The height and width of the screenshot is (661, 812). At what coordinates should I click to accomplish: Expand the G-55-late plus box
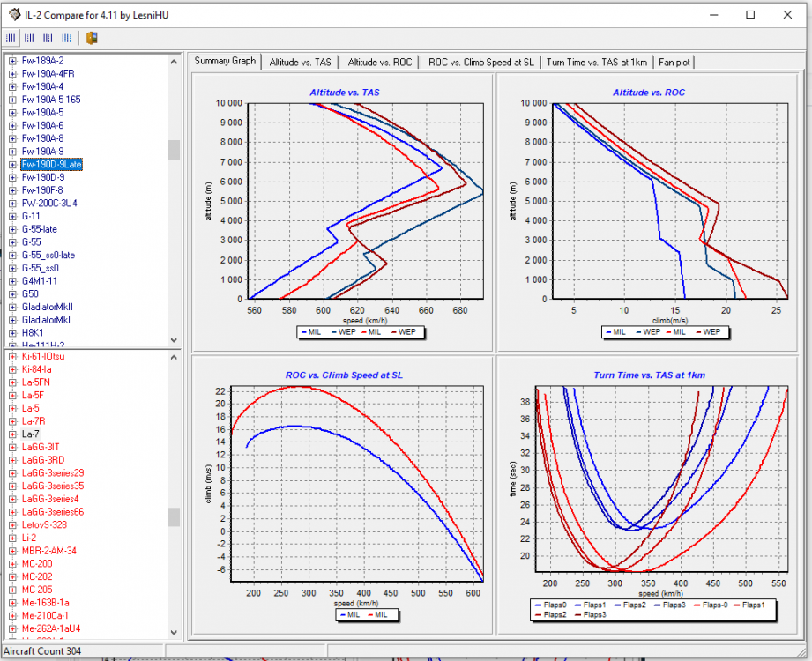tap(12, 229)
